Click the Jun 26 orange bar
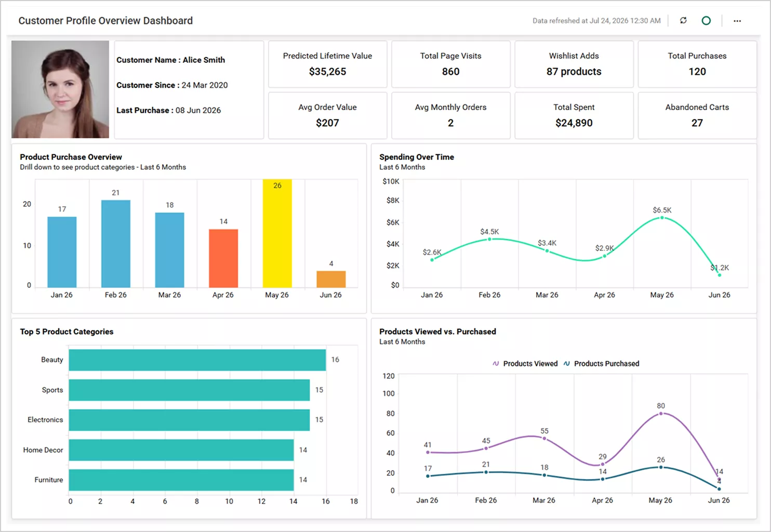The height and width of the screenshot is (532, 771). point(331,280)
